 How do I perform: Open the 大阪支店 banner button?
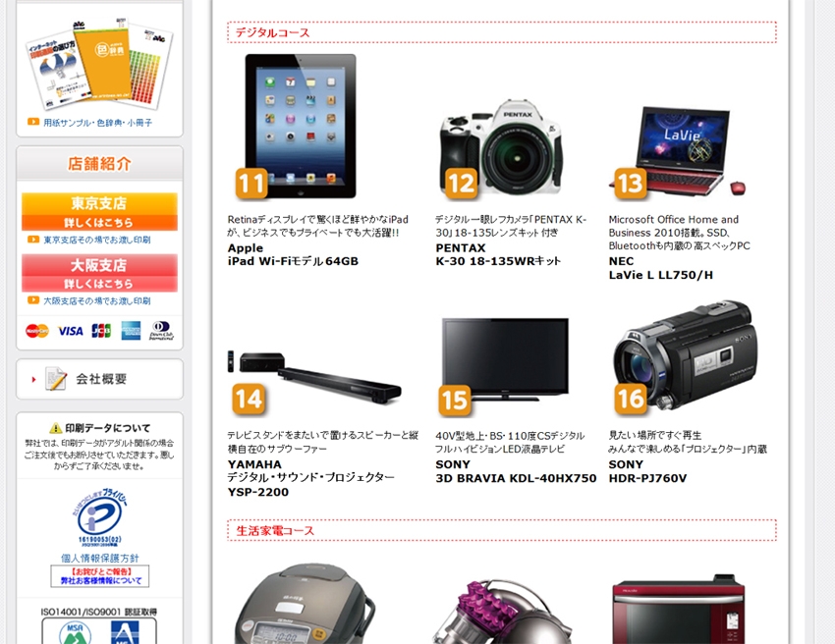pyautogui.click(x=99, y=273)
